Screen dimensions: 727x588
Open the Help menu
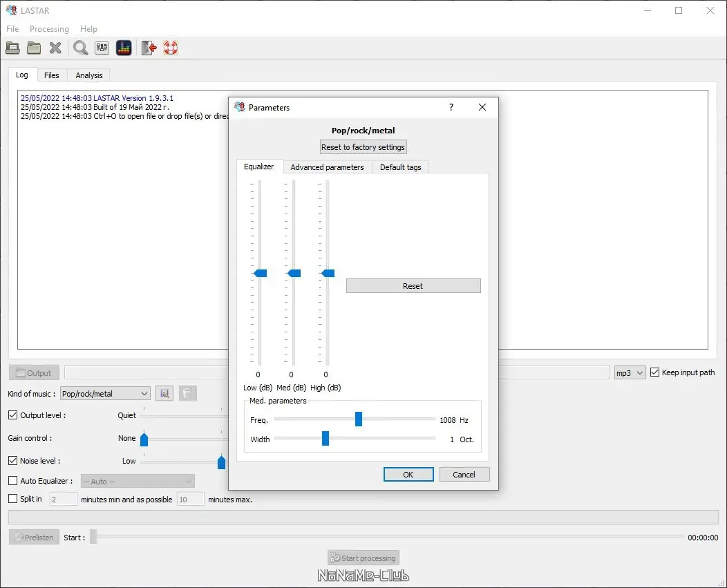tap(88, 29)
